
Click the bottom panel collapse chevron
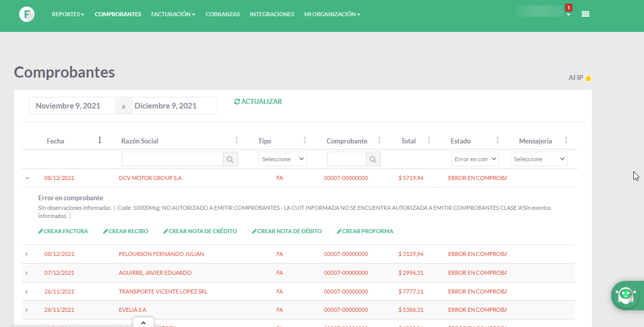click(x=143, y=322)
